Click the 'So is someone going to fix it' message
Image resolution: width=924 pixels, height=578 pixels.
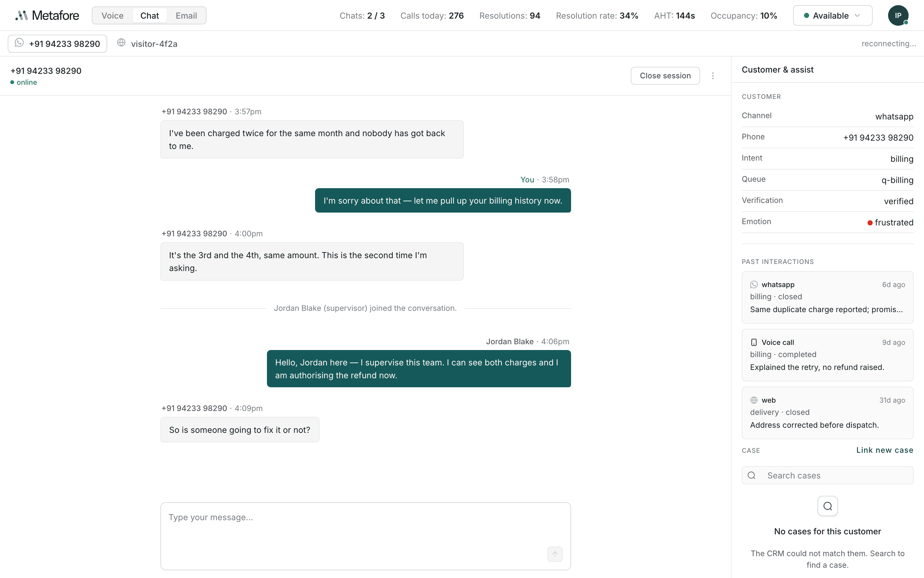240,430
